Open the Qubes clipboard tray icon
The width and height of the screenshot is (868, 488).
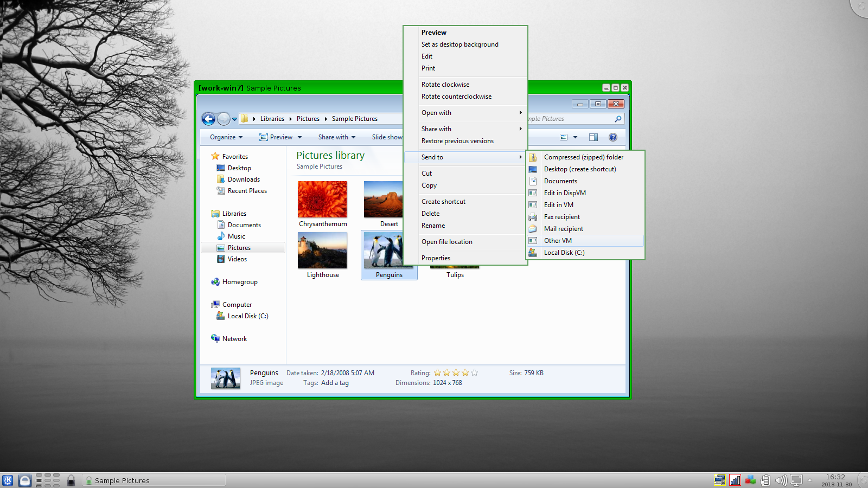pyautogui.click(x=765, y=480)
